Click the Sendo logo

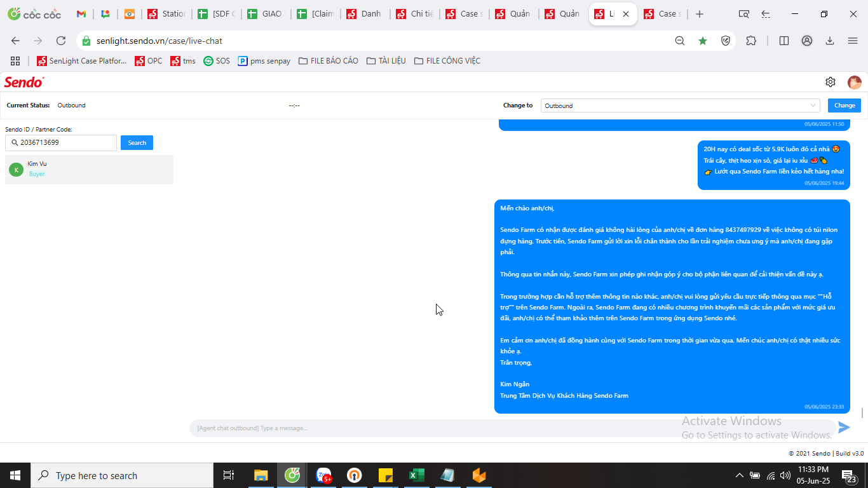click(24, 82)
